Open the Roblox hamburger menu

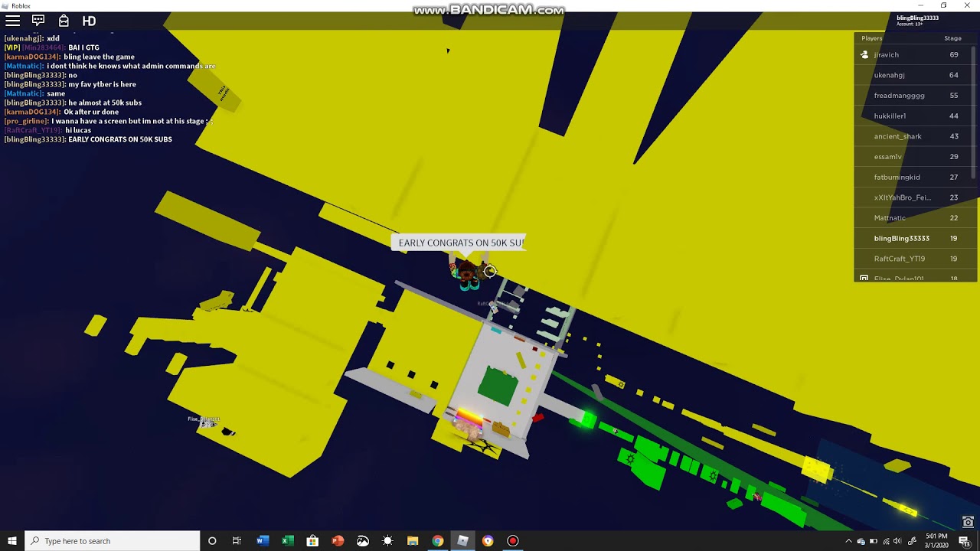12,21
